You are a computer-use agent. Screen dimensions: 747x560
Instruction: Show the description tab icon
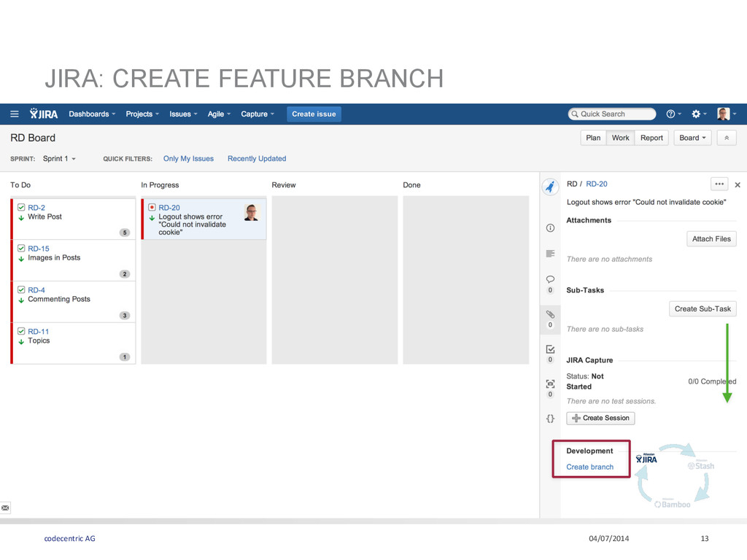[x=550, y=253]
